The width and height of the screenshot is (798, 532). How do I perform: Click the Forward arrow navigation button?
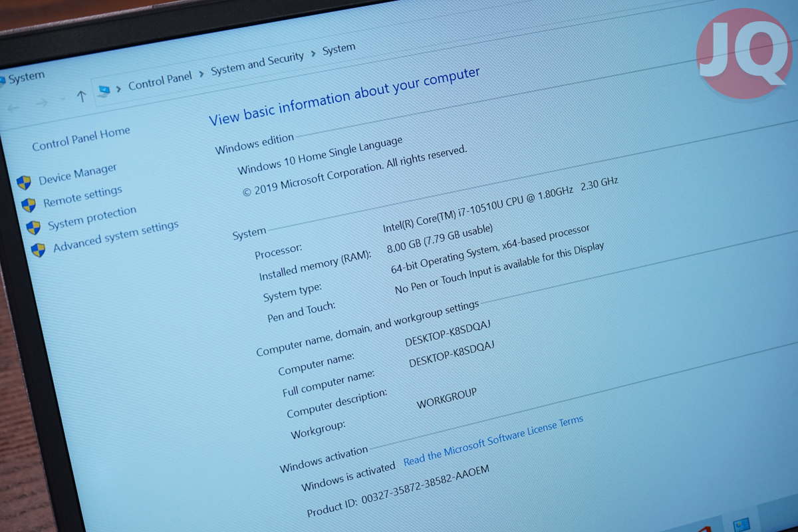(41, 103)
